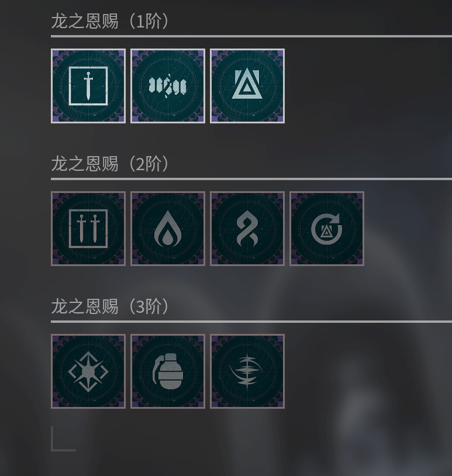Screen dimensions: 452x476
Task: Select the twisted ribbon knot perk
Action: [x=247, y=229]
